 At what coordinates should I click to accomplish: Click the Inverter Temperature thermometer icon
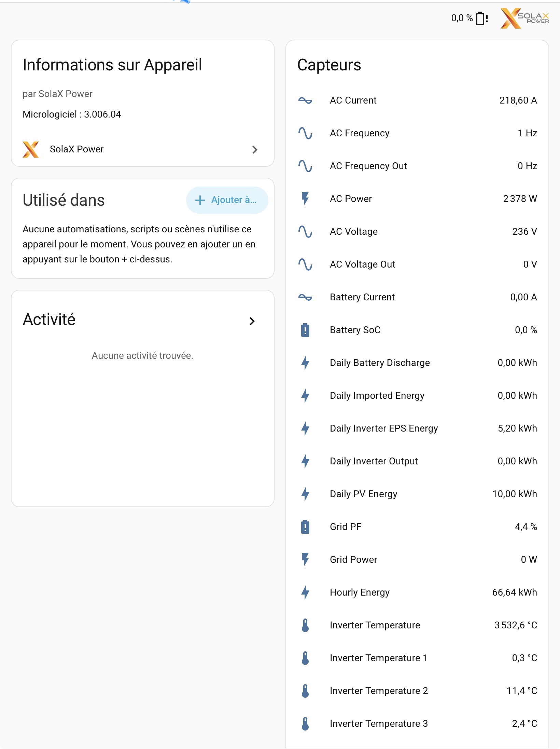[305, 625]
